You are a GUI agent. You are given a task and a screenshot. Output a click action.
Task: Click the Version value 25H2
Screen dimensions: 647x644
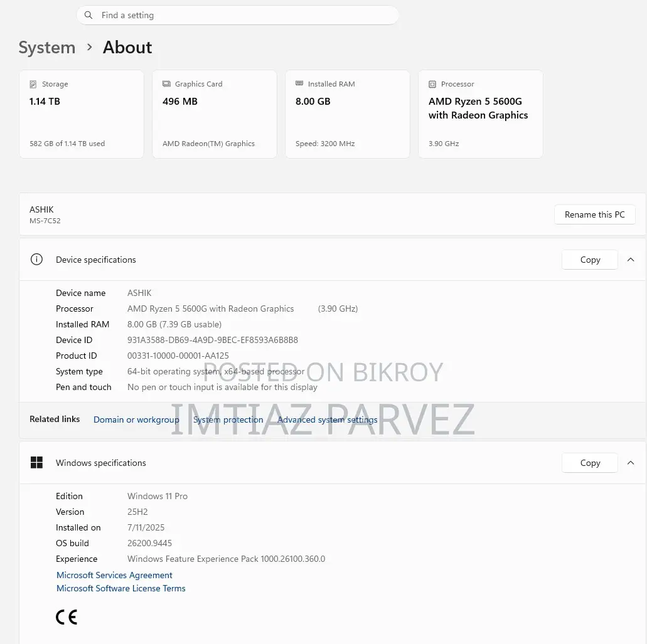[137, 512]
